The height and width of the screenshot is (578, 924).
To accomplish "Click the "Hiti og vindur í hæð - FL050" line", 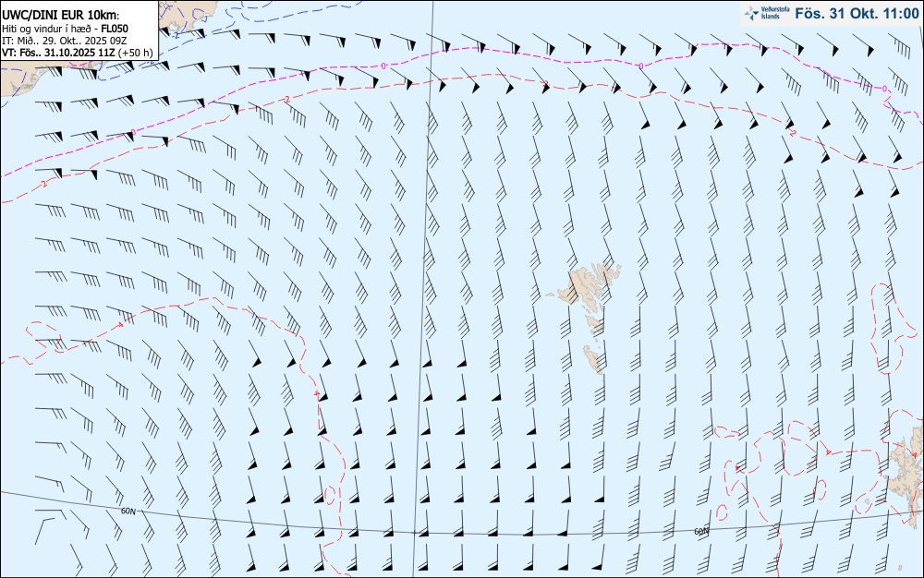I will pos(65,29).
